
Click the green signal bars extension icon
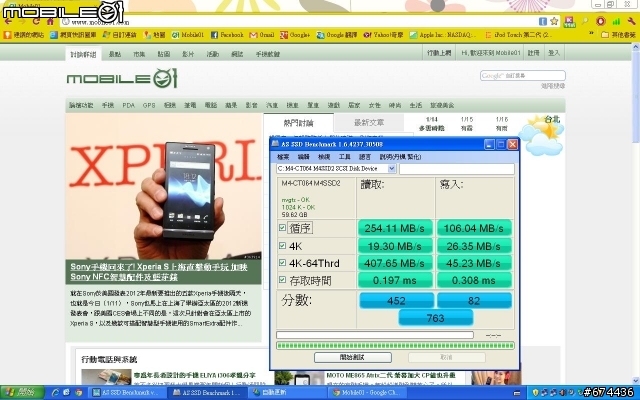(x=616, y=21)
